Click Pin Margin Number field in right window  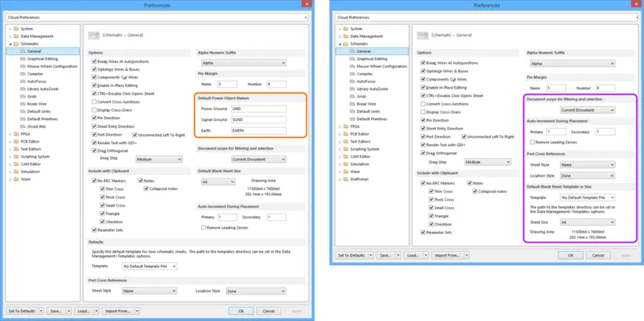coord(605,88)
